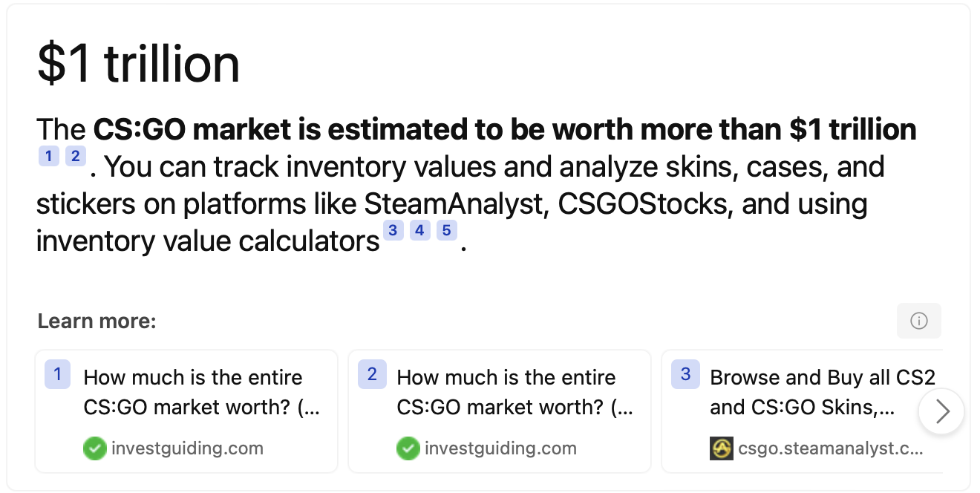The width and height of the screenshot is (980, 493).
Task: Click the info icon beside Learn more
Action: coord(918,321)
